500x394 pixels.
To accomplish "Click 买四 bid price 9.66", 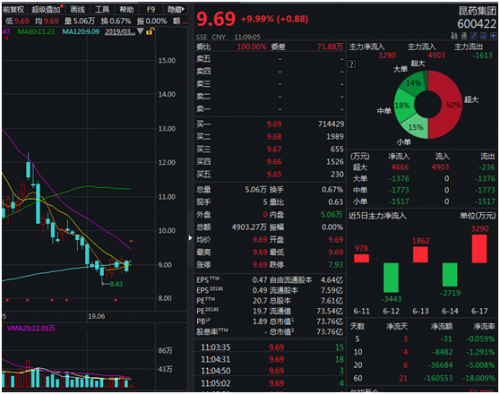I will point(274,162).
